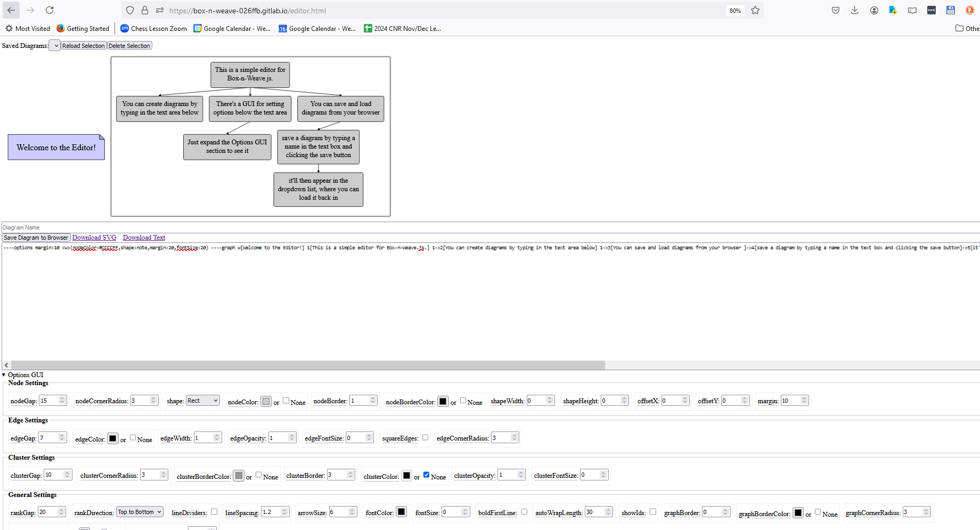Image resolution: width=980 pixels, height=530 pixels.
Task: Click the Download SVG link
Action: click(94, 238)
